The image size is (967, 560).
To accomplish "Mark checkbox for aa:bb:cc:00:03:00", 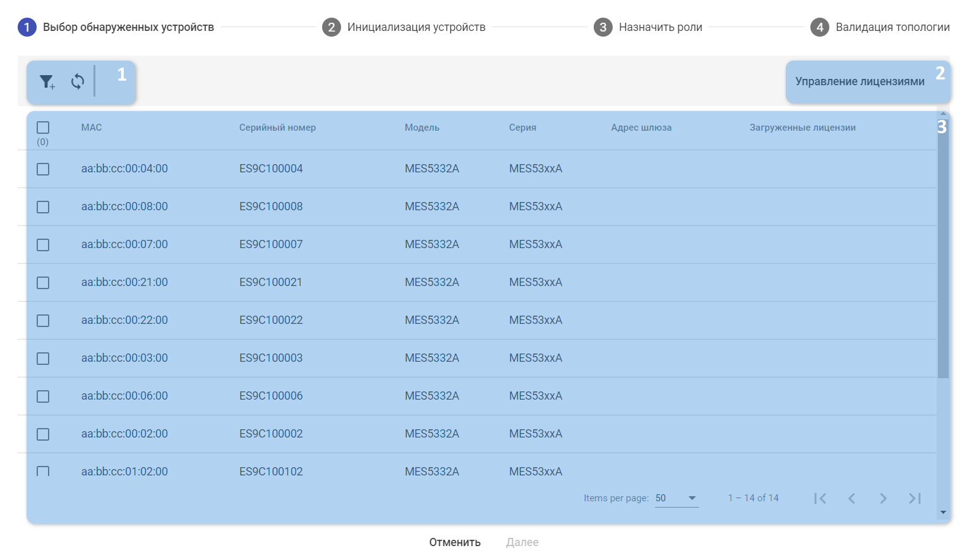I will point(43,359).
